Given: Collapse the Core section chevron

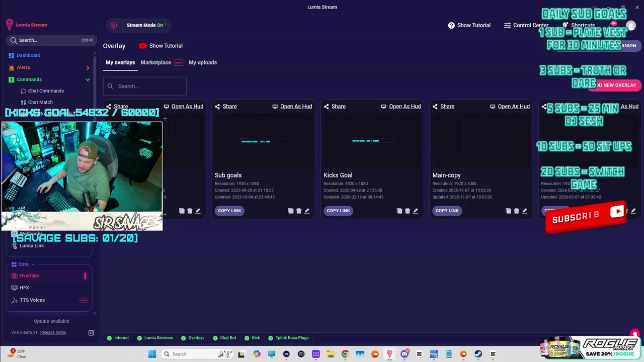Looking at the screenshot, I should [x=33, y=264].
